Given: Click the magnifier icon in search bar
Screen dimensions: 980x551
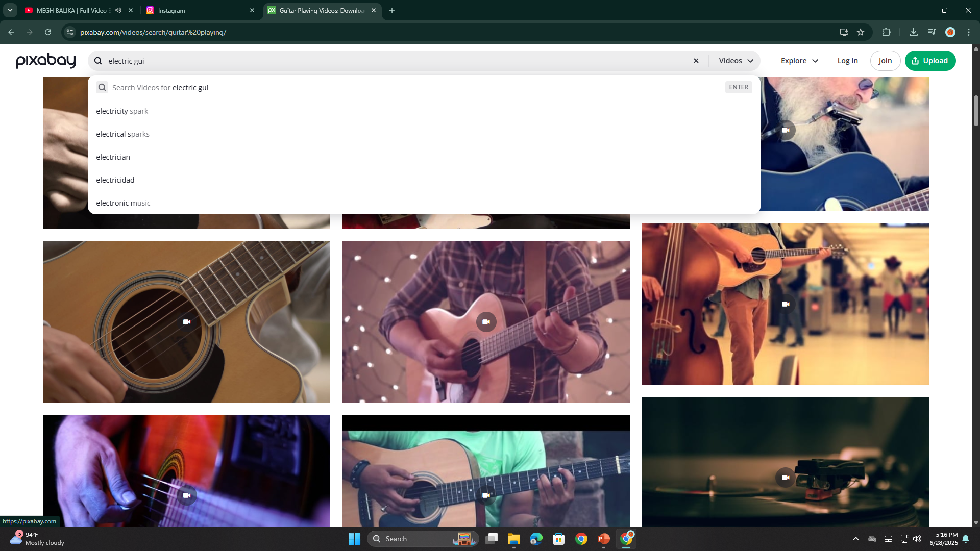Looking at the screenshot, I should [x=98, y=61].
